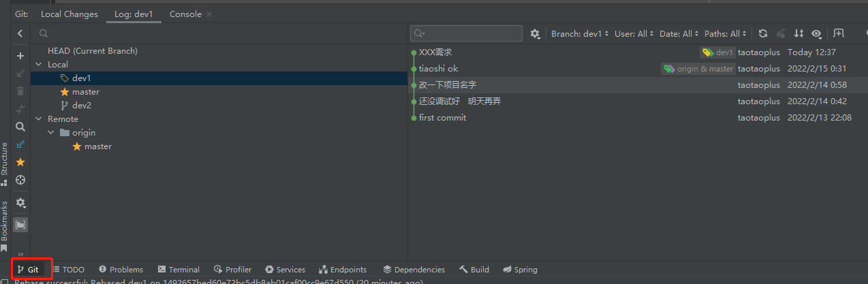
Task: Open the Console tab
Action: point(185,14)
